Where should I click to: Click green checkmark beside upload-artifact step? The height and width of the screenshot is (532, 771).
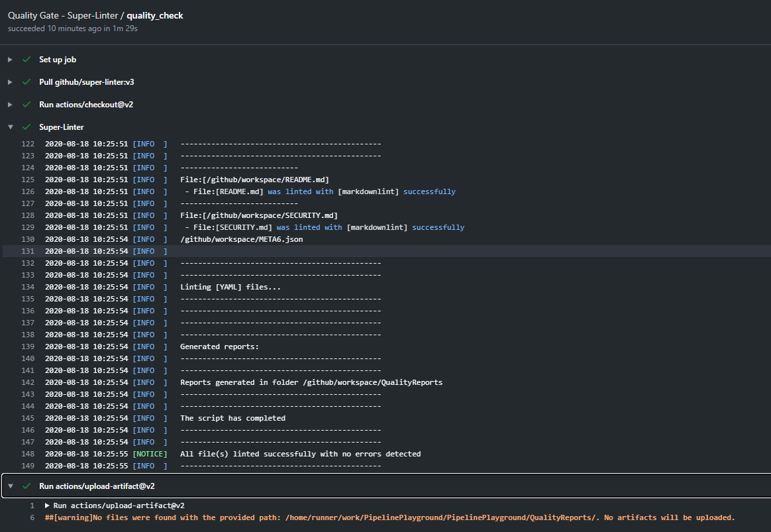[26, 486]
